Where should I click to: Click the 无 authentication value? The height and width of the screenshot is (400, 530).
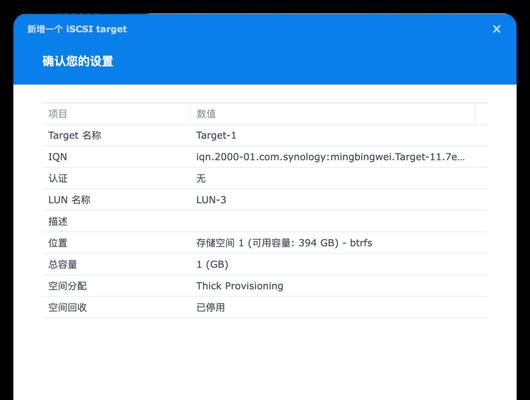(x=201, y=179)
